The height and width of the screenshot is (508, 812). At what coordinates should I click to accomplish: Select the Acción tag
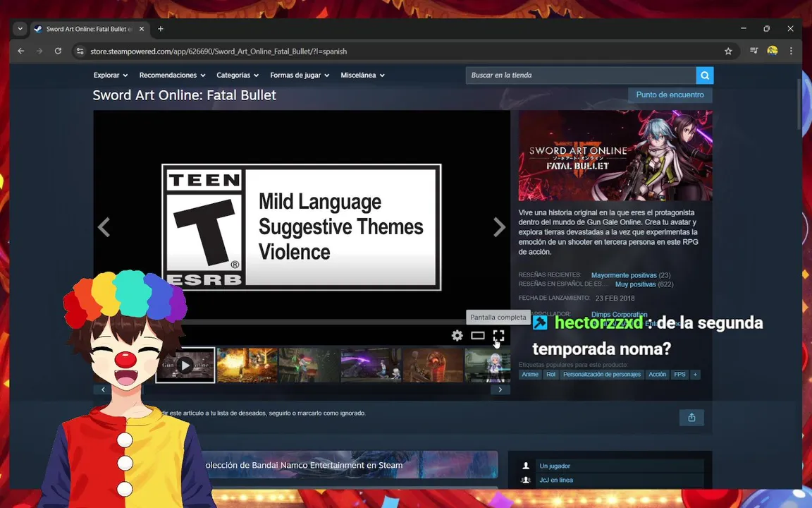coord(657,374)
